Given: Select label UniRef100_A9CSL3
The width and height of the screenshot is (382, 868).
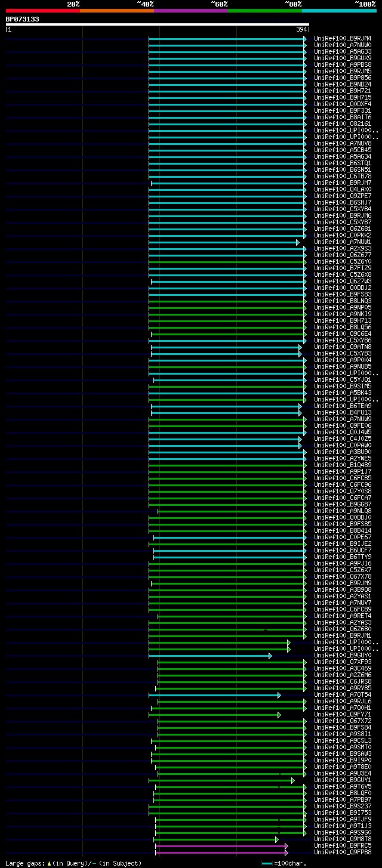Looking at the screenshot, I should (343, 740).
